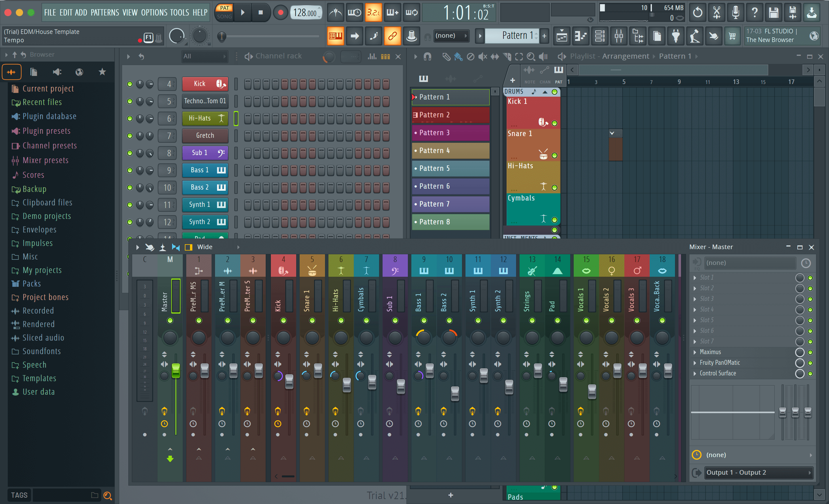Viewport: 829px width, 504px height.
Task: Mute the Cymbals playlist track
Action: [554, 220]
